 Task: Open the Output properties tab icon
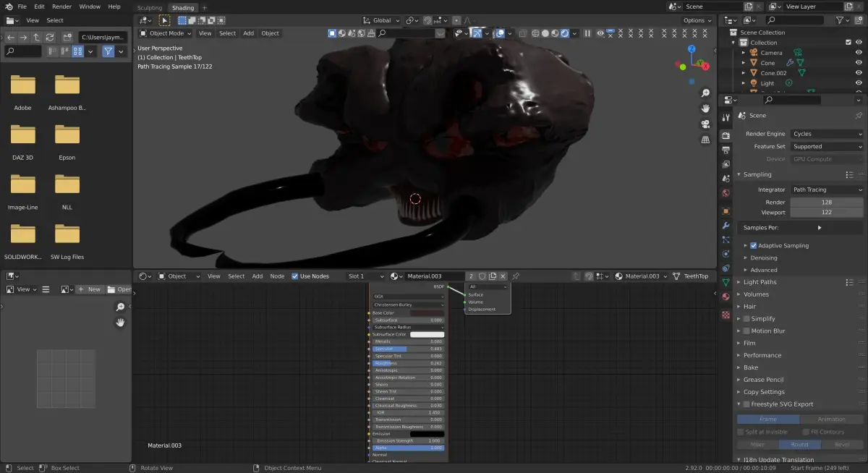(726, 150)
